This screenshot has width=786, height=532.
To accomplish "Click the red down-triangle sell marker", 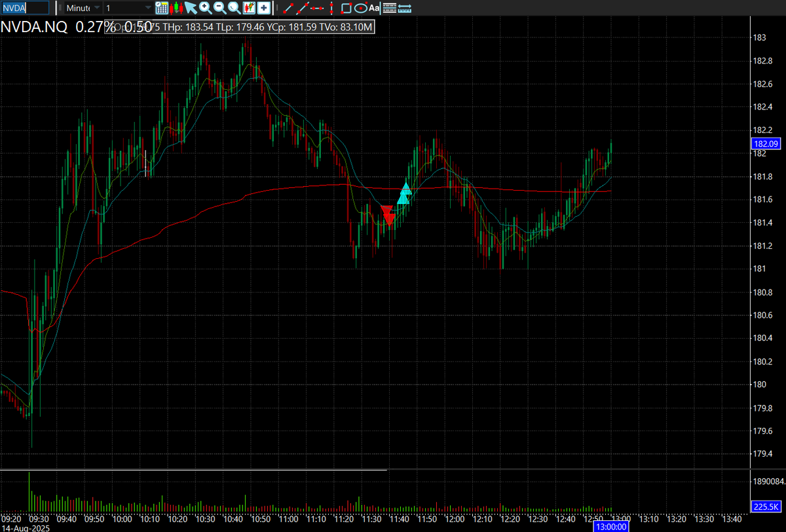I will click(388, 215).
